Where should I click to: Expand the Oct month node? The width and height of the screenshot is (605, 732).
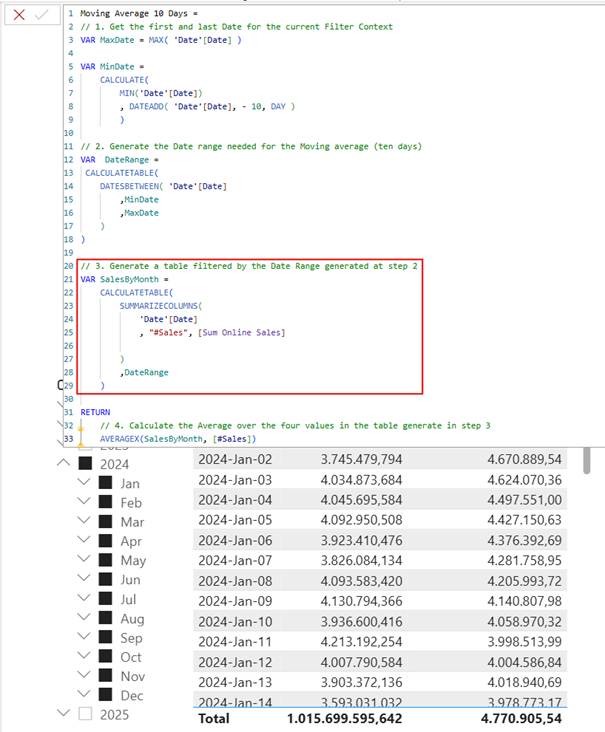pyautogui.click(x=84, y=655)
